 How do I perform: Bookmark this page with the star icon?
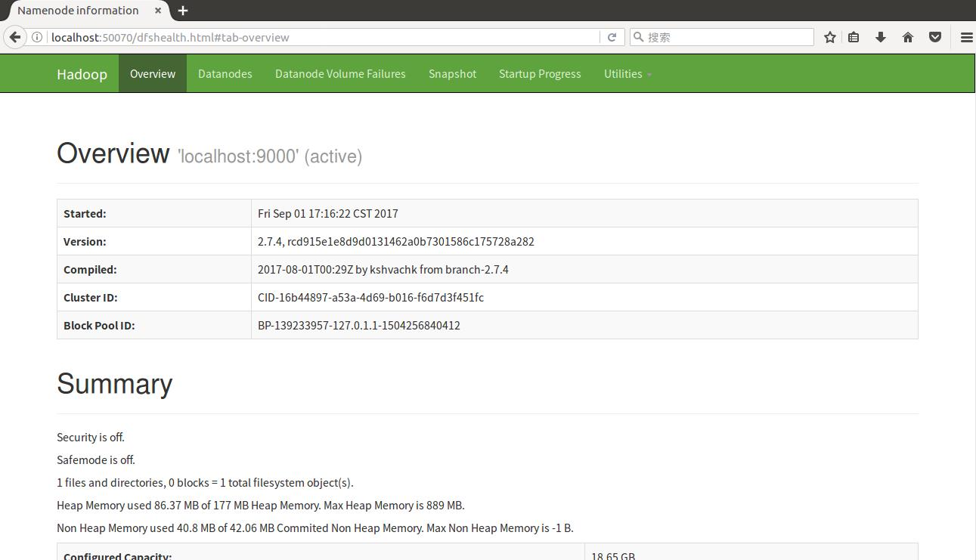point(829,37)
